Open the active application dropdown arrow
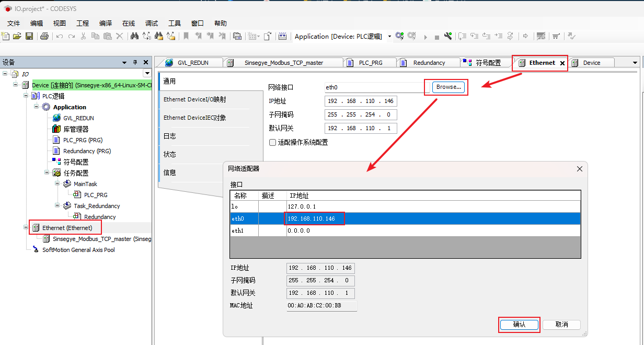644x345 pixels. coord(389,37)
